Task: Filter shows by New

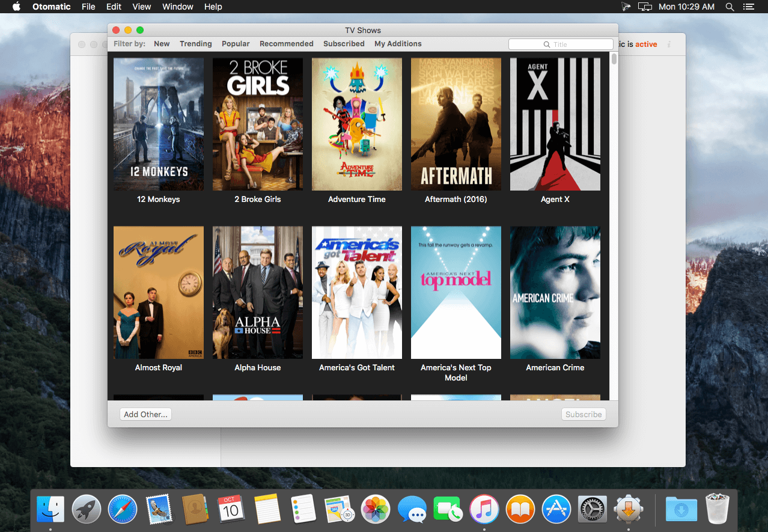Action: pyautogui.click(x=162, y=44)
